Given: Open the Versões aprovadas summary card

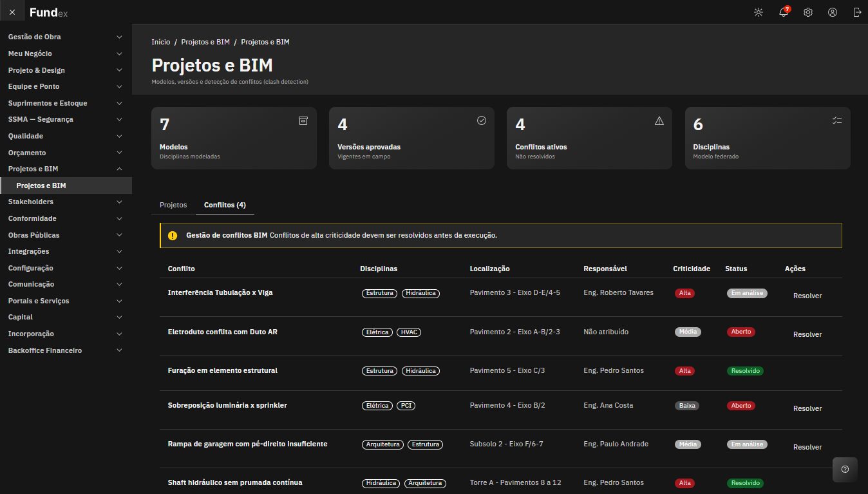Looking at the screenshot, I should (411, 138).
